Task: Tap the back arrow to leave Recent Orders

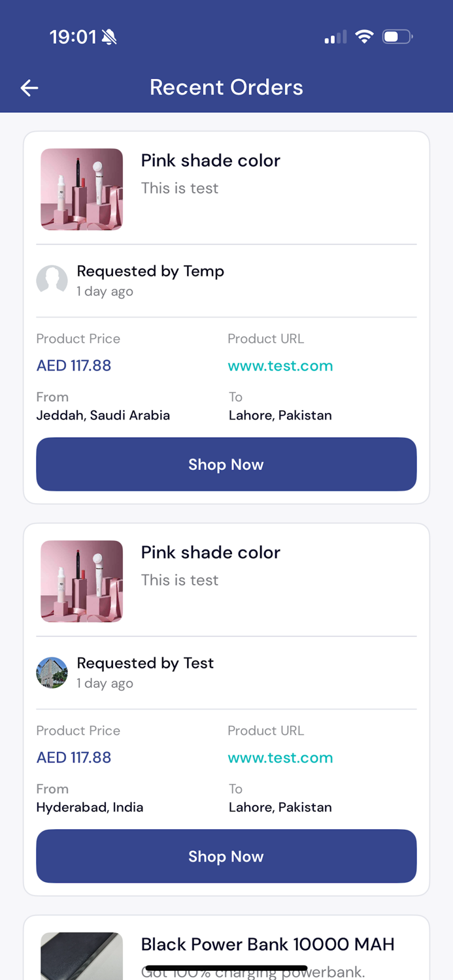Action: (x=29, y=88)
